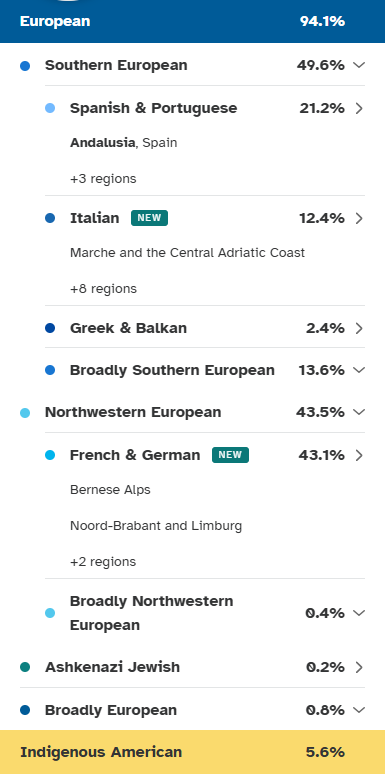The width and height of the screenshot is (385, 774).
Task: Open Greek & Balkan details arrow
Action: pyautogui.click(x=359, y=328)
